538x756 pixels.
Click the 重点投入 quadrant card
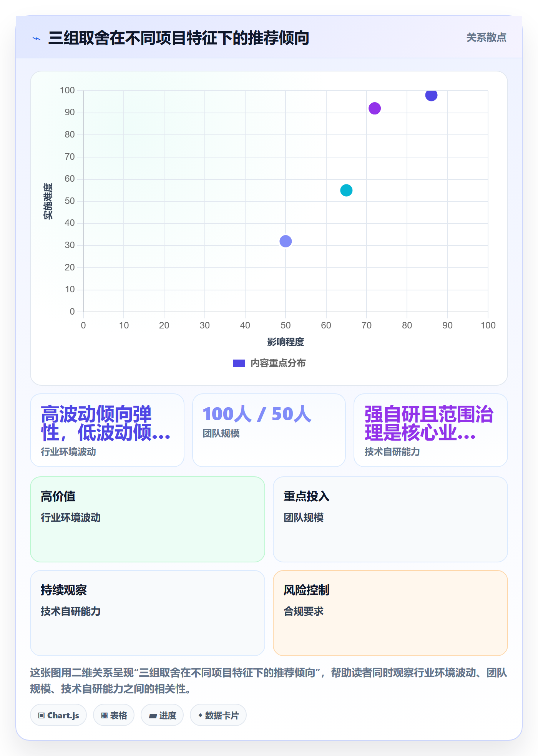[390, 519]
